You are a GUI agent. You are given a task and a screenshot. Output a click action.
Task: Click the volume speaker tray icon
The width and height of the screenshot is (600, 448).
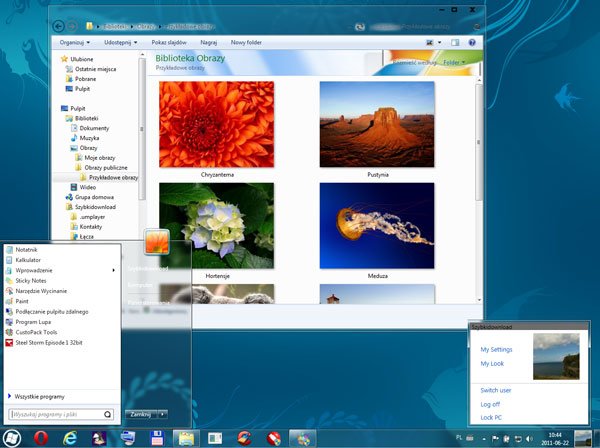coord(530,438)
